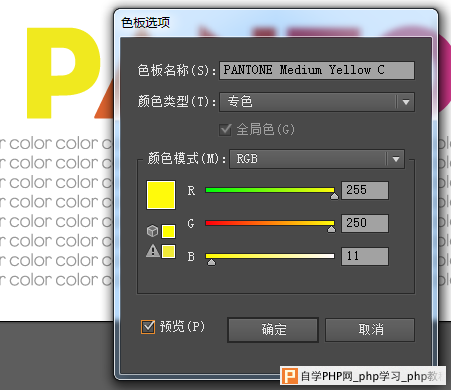Toggle the 全局色(G) global color checkbox
The image size is (451, 390).
click(x=225, y=129)
